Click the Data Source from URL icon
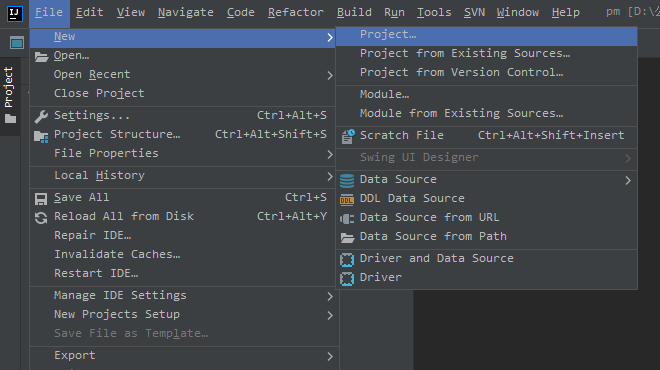 coord(347,218)
